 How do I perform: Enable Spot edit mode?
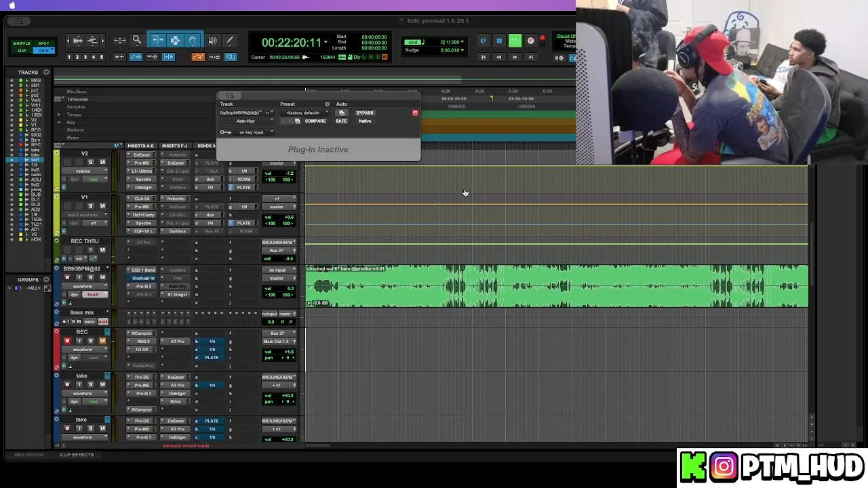[x=43, y=43]
